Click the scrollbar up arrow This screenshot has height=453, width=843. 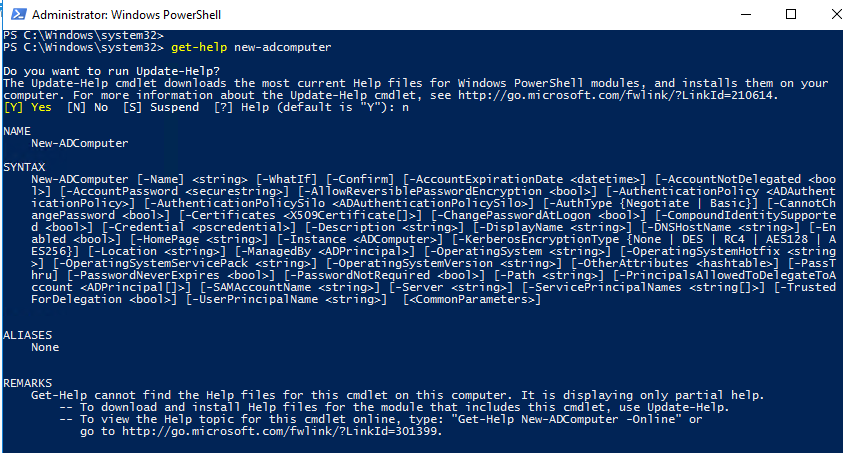[x=834, y=37]
